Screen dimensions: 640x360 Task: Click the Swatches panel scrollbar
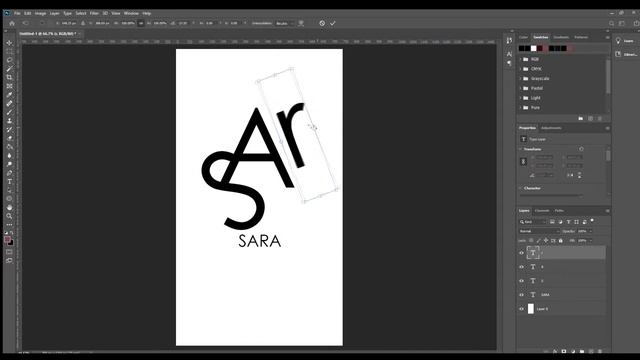click(608, 77)
